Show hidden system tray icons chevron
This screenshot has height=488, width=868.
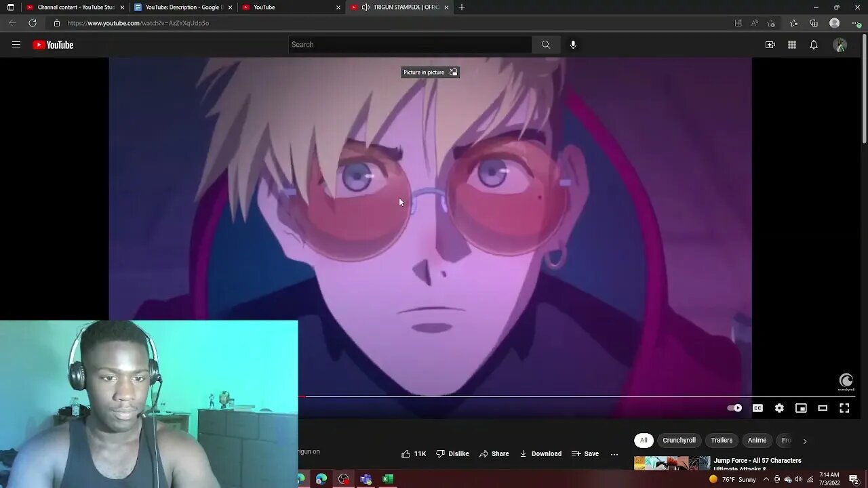click(x=766, y=479)
